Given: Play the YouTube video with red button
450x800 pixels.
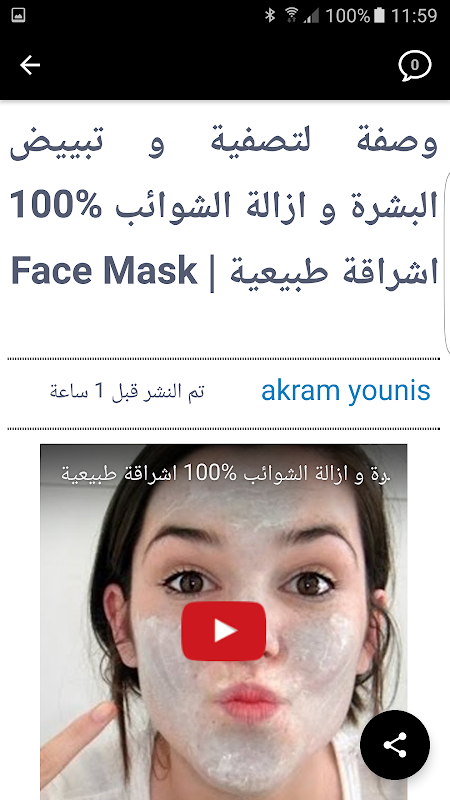Looking at the screenshot, I should (x=223, y=631).
